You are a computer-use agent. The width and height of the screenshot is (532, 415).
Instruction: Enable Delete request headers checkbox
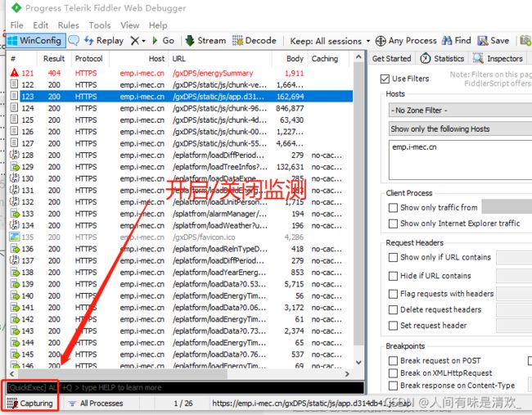coord(393,309)
